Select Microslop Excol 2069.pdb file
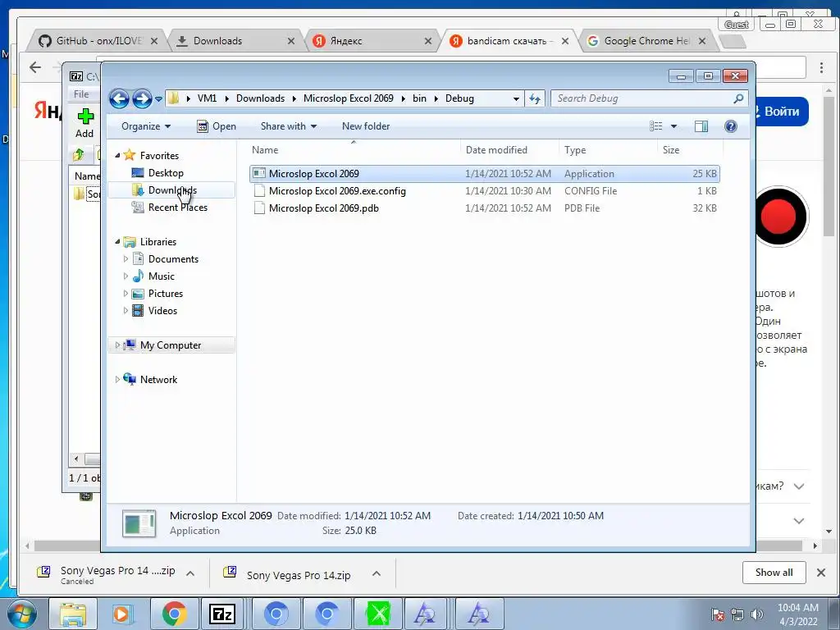Screen dimensions: 840x630 coord(484,208)
